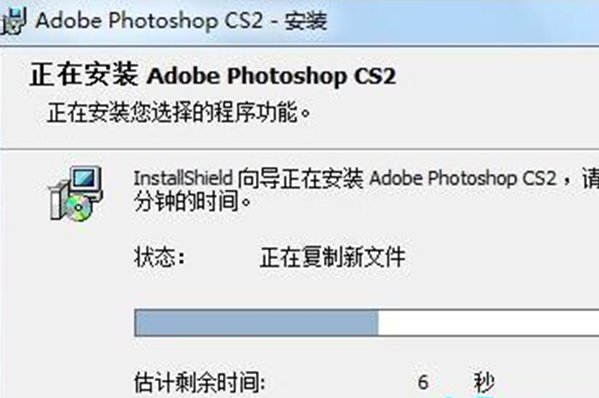This screenshot has height=398, width=599.
Task: Click the empty white part of progress bar
Action: pos(489,323)
